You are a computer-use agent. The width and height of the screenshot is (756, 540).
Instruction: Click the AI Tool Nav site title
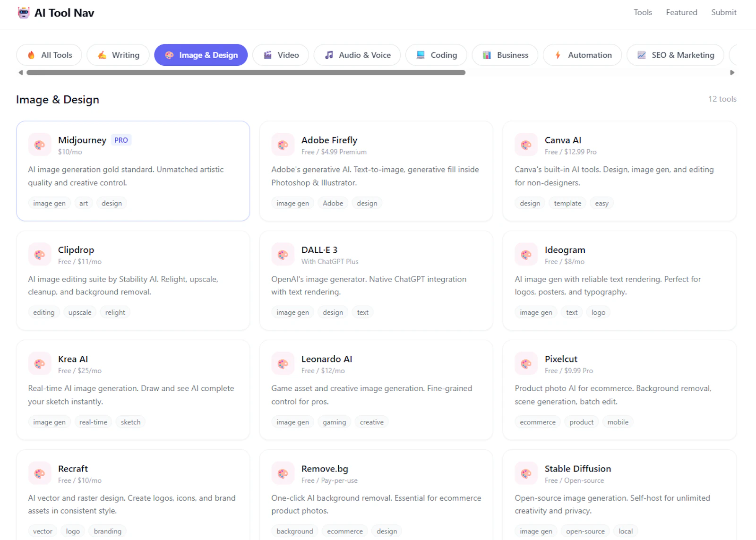point(64,13)
